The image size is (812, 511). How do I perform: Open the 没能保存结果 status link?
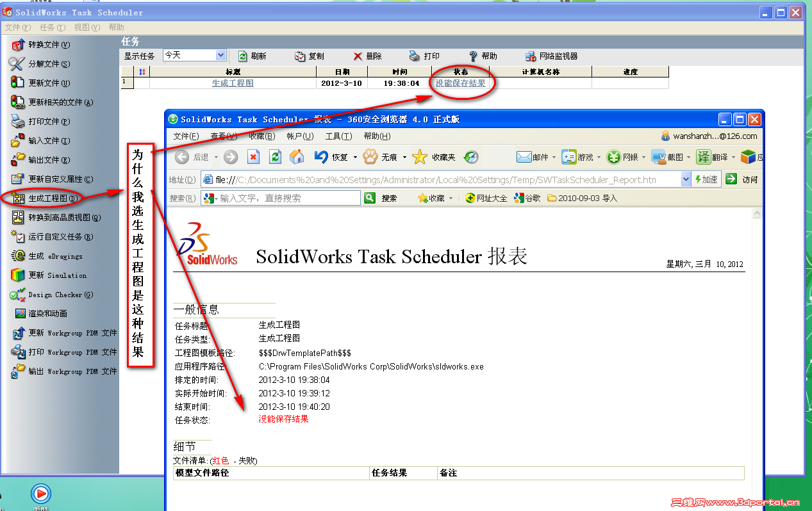[x=461, y=81]
